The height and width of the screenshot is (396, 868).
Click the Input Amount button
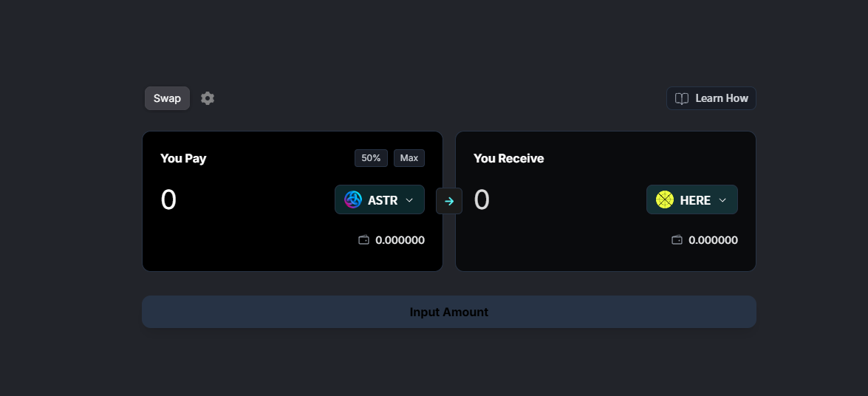(449, 312)
